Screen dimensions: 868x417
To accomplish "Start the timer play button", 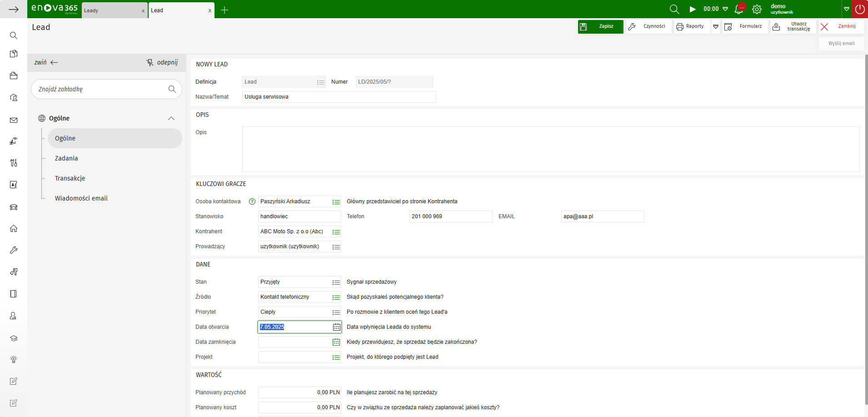I will 693,10.
